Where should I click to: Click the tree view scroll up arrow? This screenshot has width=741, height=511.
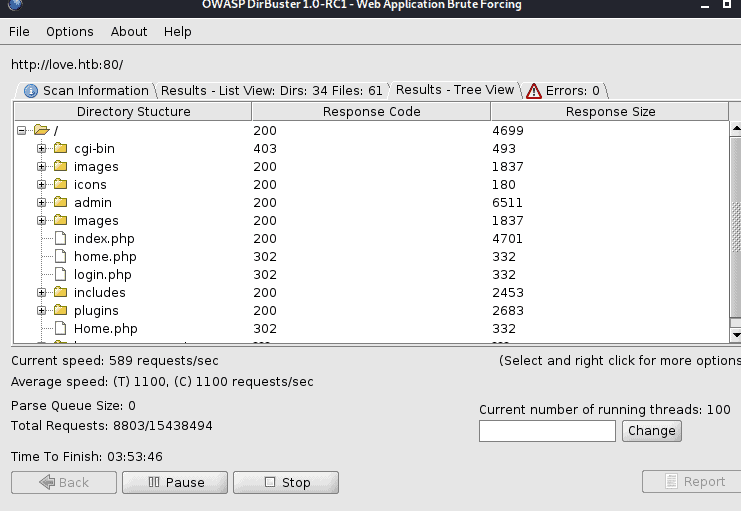736,128
